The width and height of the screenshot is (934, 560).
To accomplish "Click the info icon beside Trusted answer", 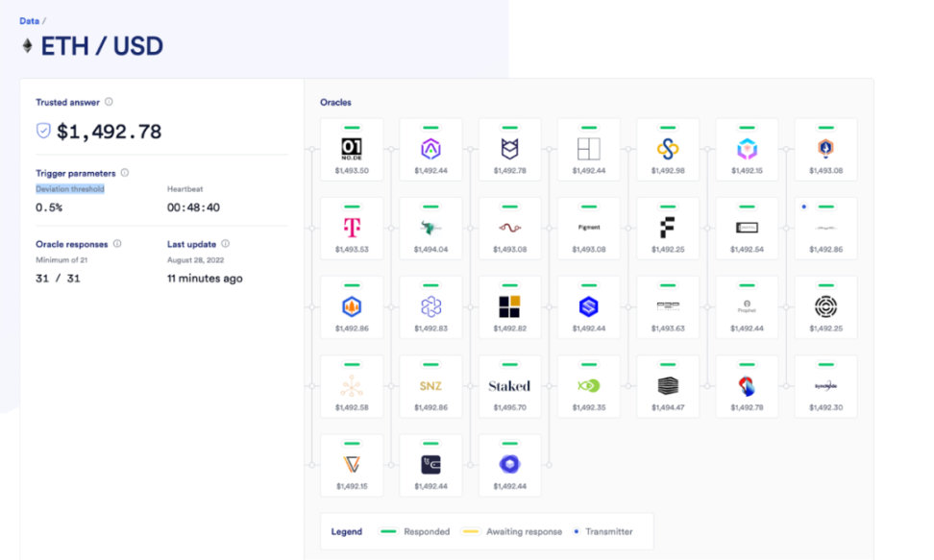I will click(x=109, y=102).
